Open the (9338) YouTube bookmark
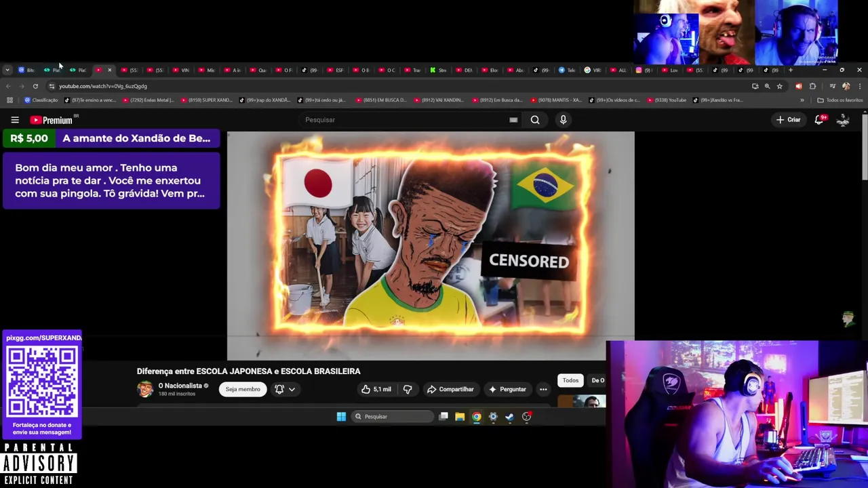Screen dimensions: 868x488 [x=667, y=100]
